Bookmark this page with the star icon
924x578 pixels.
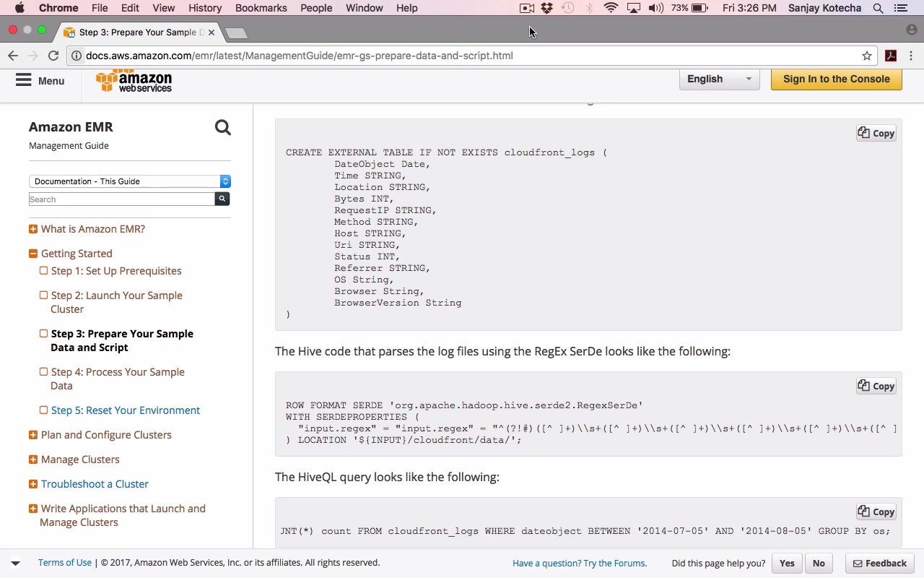[867, 56]
